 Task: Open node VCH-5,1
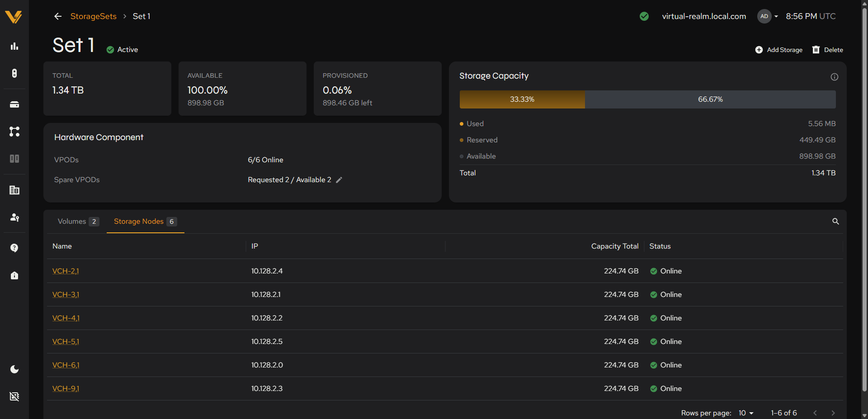coord(66,342)
